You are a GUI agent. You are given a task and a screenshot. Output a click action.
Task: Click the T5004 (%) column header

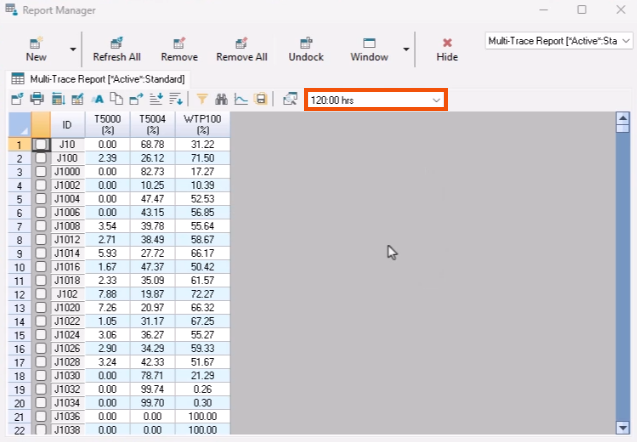click(x=153, y=124)
